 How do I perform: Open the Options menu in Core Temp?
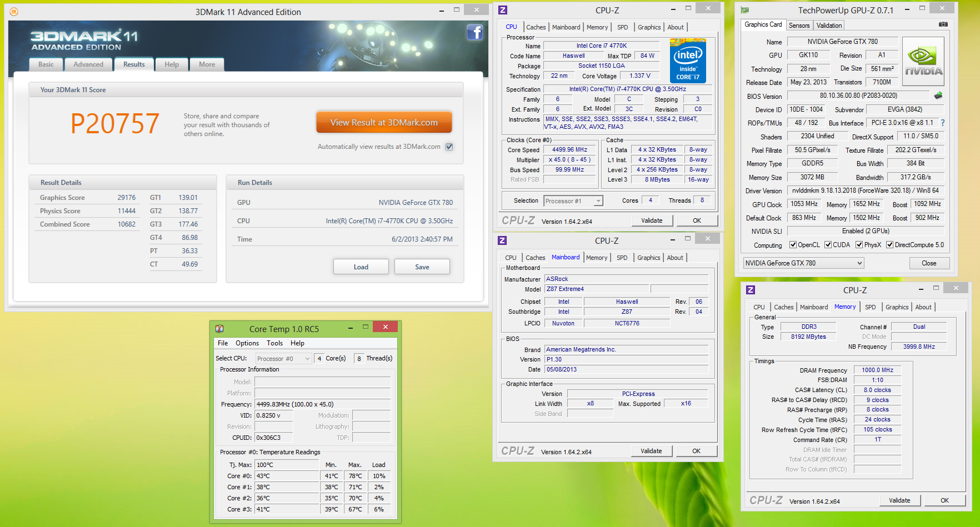[x=247, y=343]
